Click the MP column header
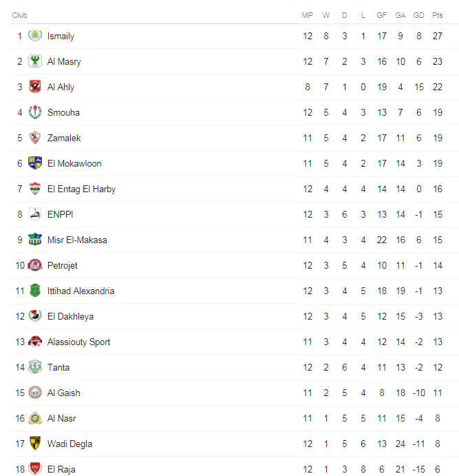 [307, 15]
